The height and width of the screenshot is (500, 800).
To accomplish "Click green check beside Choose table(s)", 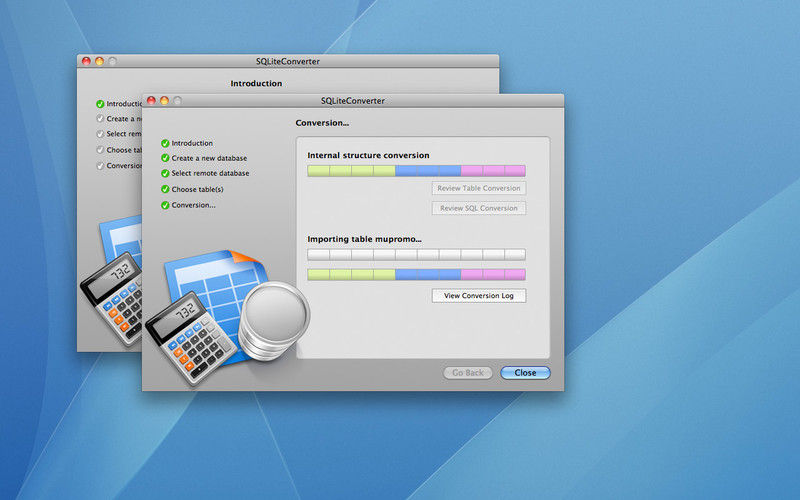I will coord(165,189).
